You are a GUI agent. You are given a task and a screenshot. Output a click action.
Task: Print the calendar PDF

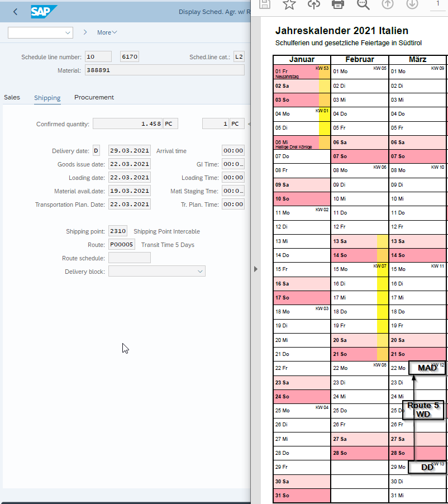pos(338,4)
